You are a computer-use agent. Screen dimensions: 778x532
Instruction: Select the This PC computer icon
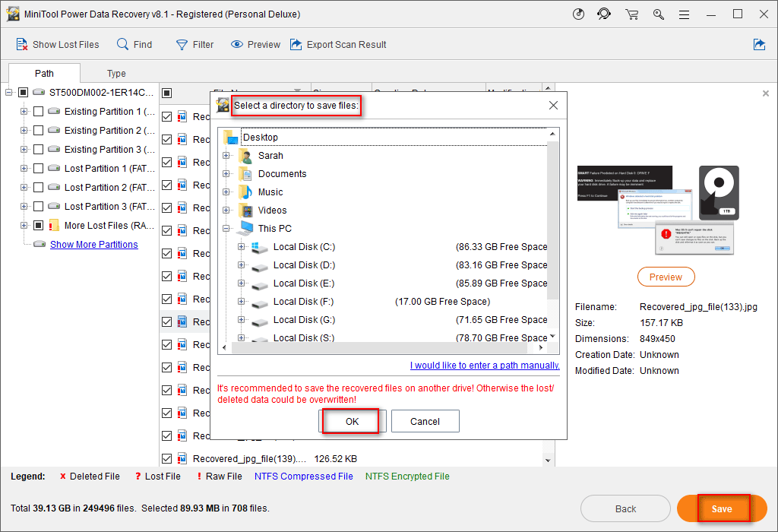tap(245, 228)
